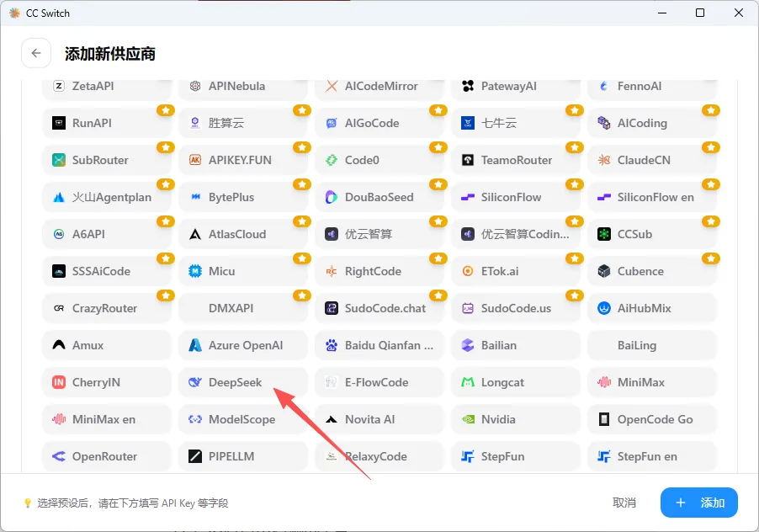759x532 pixels.
Task: Click the 取消 cancel button
Action: [624, 503]
